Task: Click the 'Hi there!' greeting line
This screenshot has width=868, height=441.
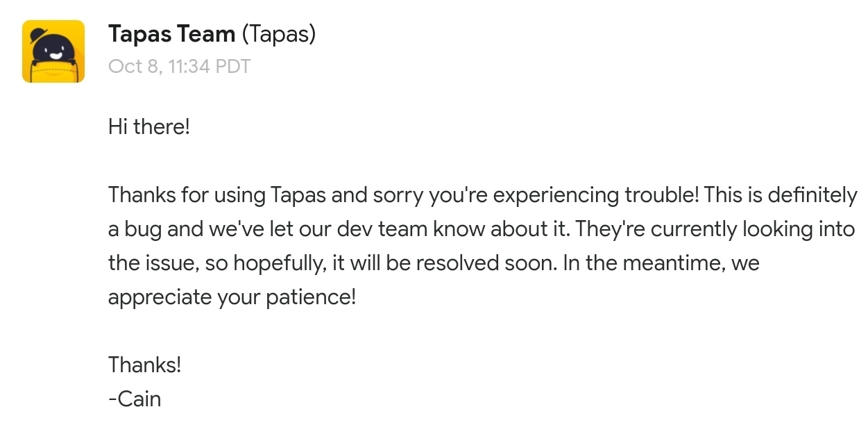Action: (148, 127)
